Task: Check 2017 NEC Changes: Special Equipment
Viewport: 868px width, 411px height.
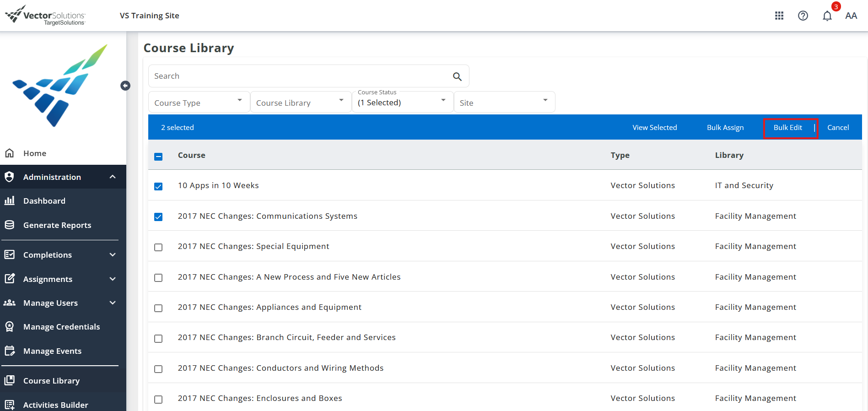Action: [x=158, y=247]
